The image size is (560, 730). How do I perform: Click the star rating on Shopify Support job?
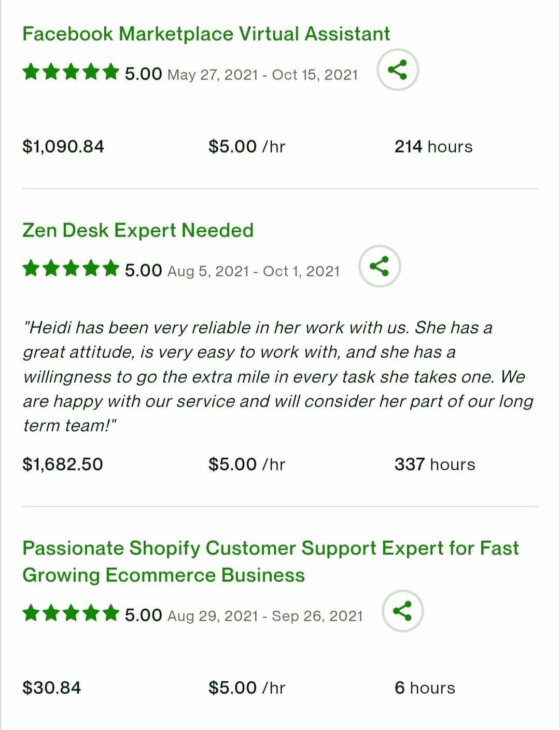(x=71, y=614)
